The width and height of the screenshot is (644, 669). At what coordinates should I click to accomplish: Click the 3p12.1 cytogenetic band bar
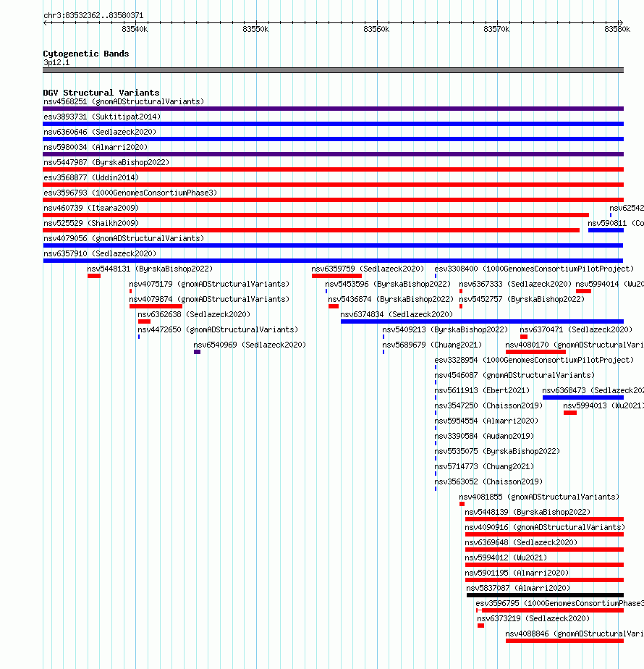click(333, 70)
